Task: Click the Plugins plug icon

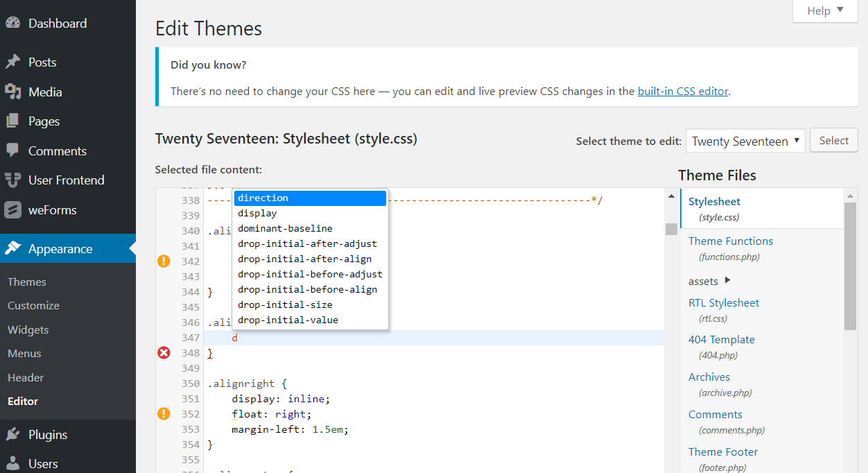Action: (12, 434)
